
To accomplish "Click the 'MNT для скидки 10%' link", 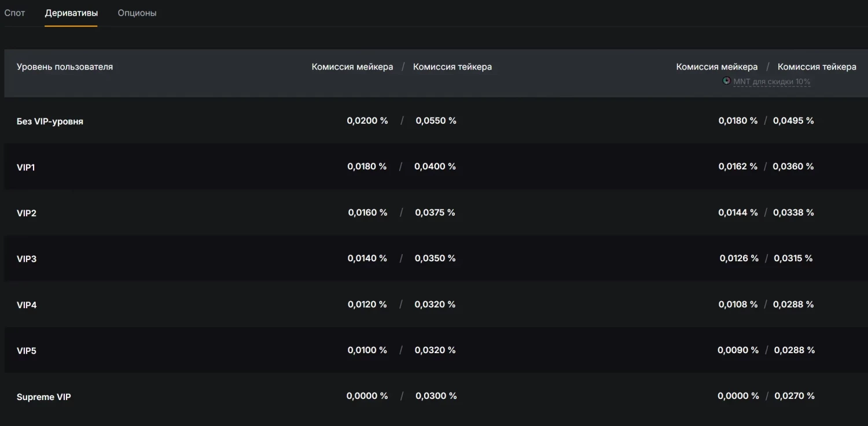I will [771, 82].
